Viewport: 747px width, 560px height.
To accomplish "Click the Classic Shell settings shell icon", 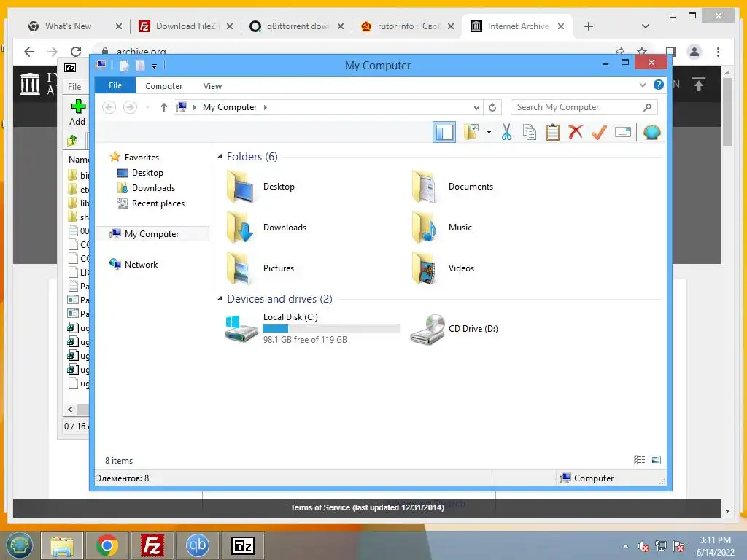I will pyautogui.click(x=651, y=132).
